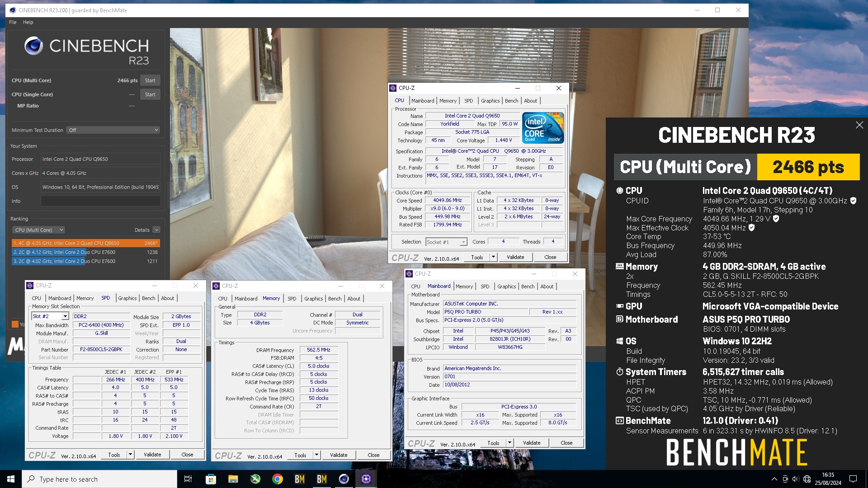Open Tools dropdown arrow in CPU-Z Memory window
Image resolution: width=868 pixels, height=488 pixels.
coord(316,455)
